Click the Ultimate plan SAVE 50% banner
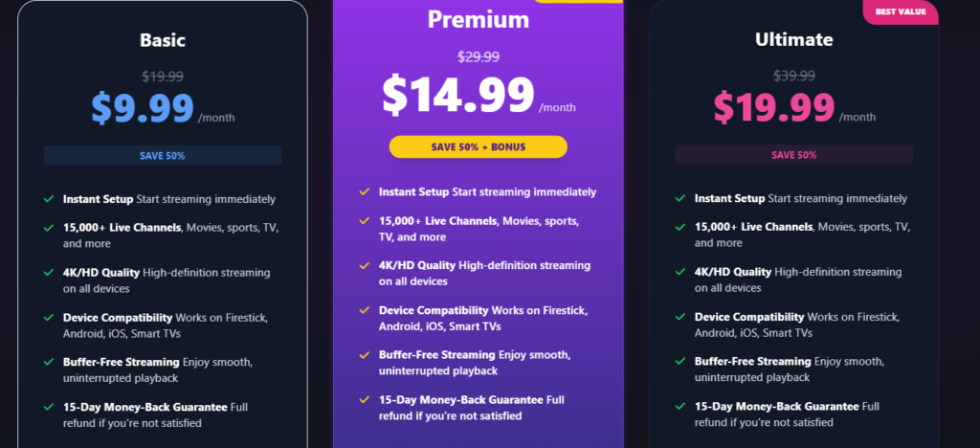Viewport: 980px width, 448px height. pos(793,155)
